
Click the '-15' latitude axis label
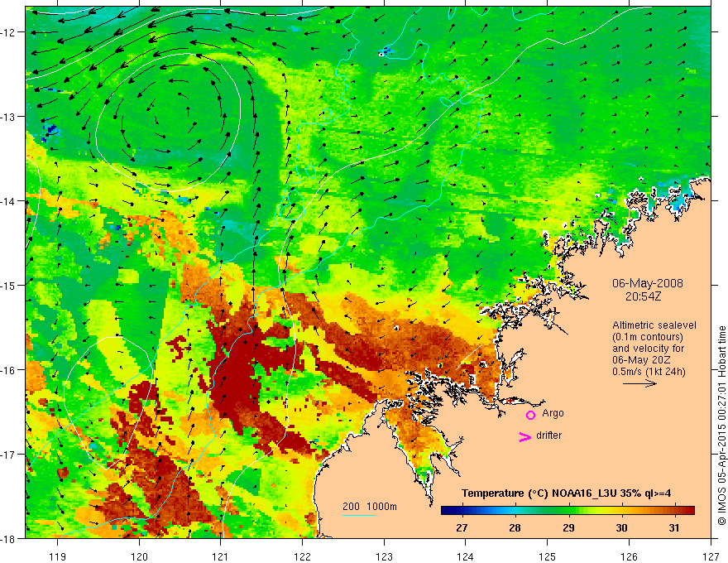tap(8, 285)
